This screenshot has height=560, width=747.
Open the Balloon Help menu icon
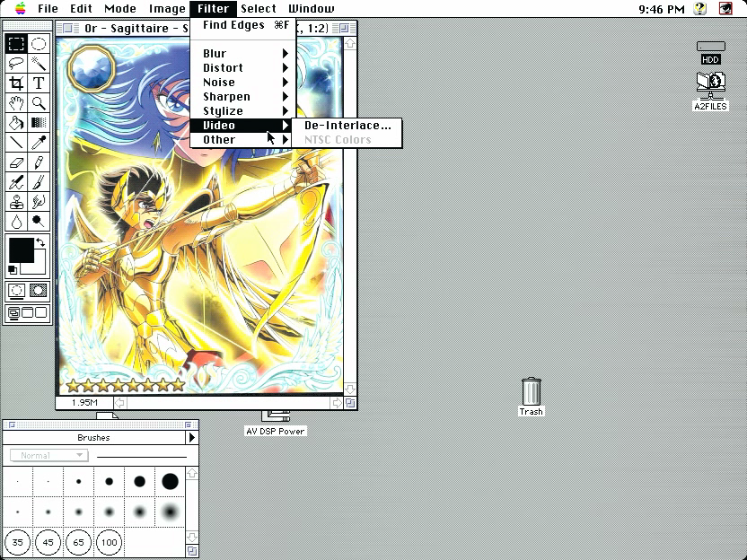point(699,9)
